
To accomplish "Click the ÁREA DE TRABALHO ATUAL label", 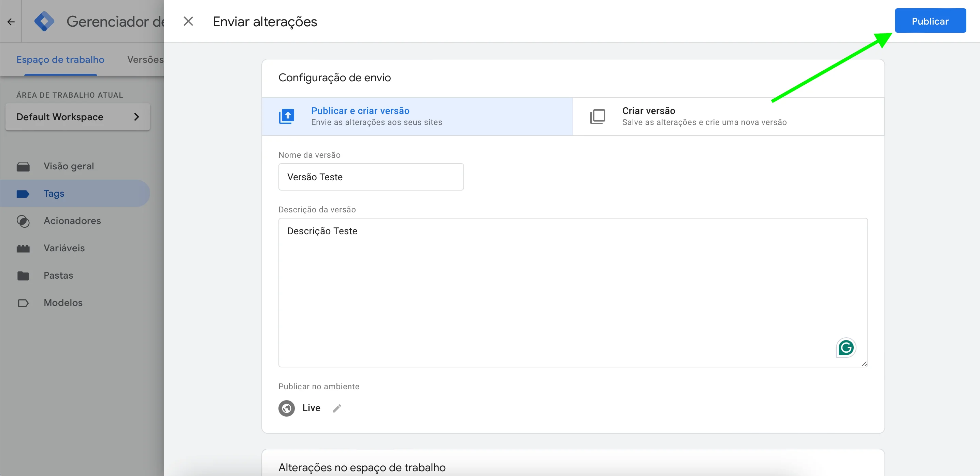I will point(70,95).
